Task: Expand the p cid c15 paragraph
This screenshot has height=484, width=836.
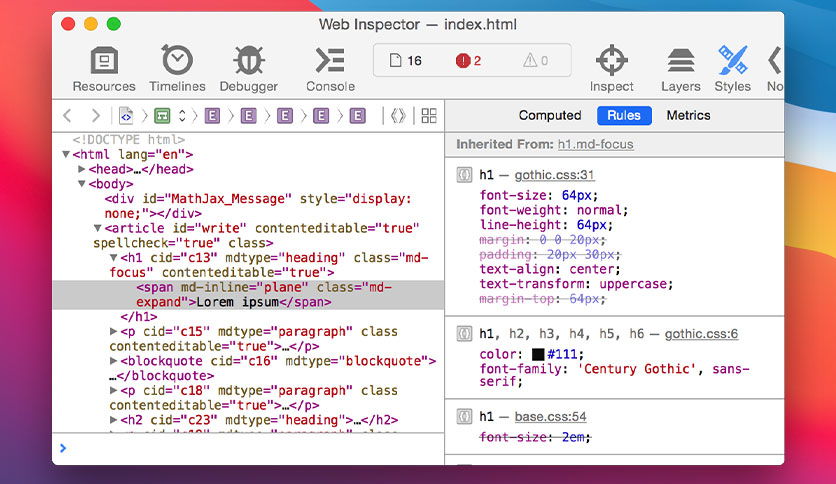Action: 113,331
